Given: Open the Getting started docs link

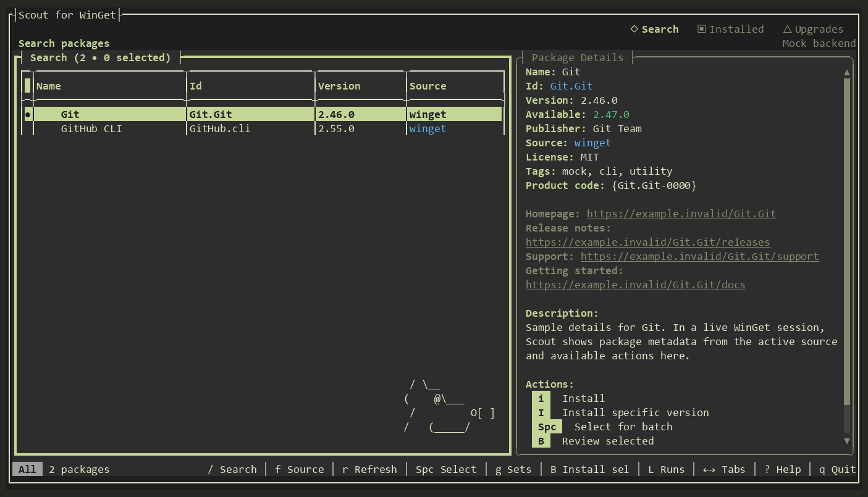Looking at the screenshot, I should point(636,285).
